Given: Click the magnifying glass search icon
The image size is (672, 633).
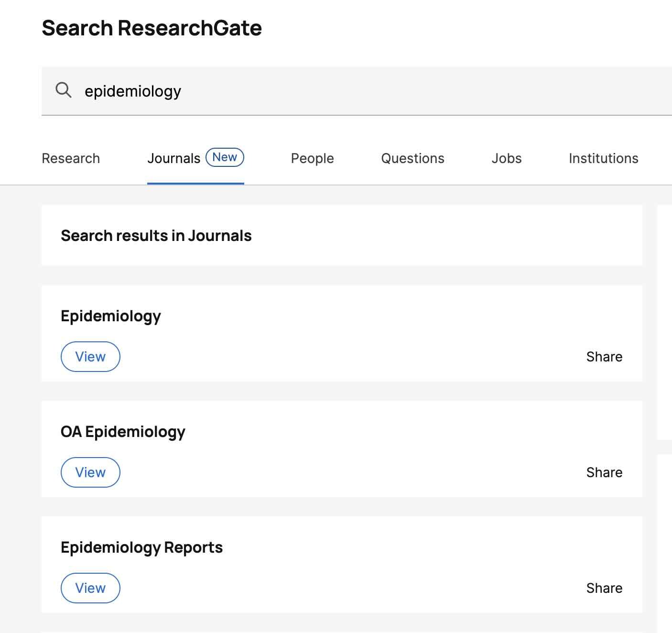Looking at the screenshot, I should pyautogui.click(x=64, y=90).
